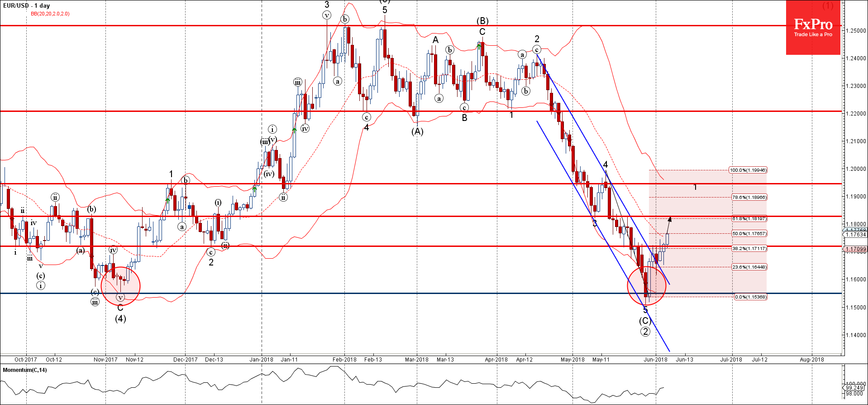The width and height of the screenshot is (868, 405).
Task: Click the black forecast arrow near 61.8% level
Action: (669, 225)
